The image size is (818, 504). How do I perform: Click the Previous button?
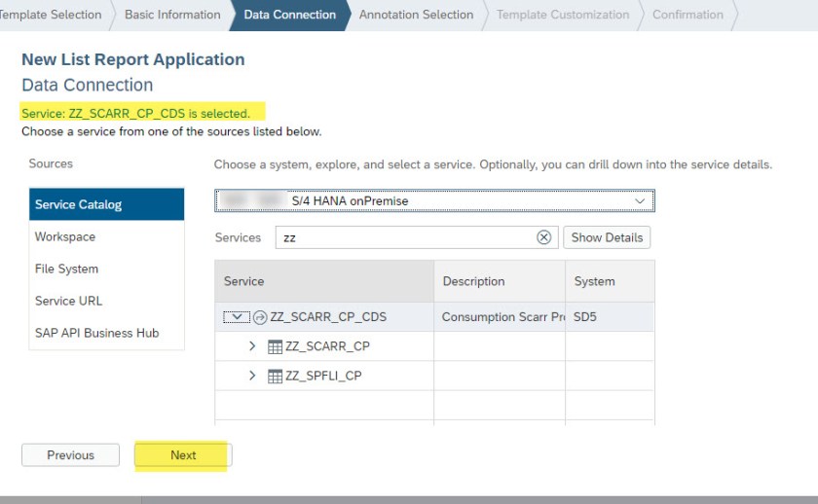point(70,455)
